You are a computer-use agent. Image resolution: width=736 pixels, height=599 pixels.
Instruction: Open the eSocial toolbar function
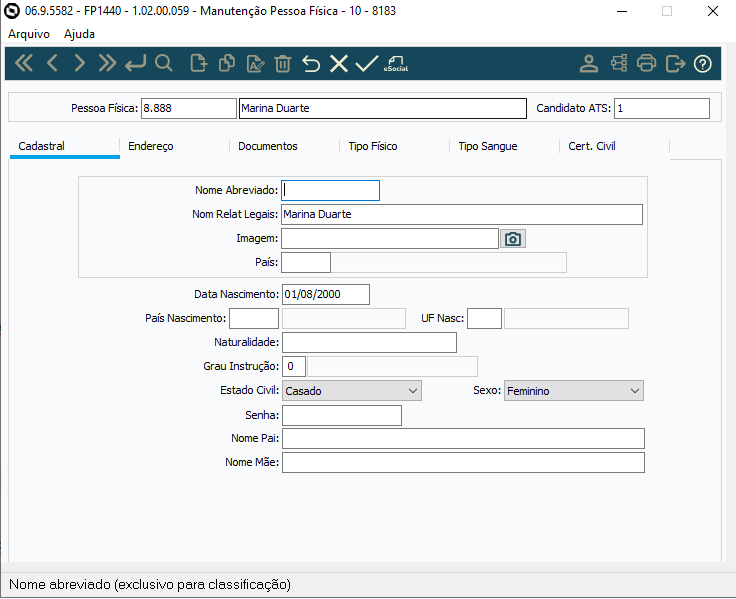tap(396, 63)
